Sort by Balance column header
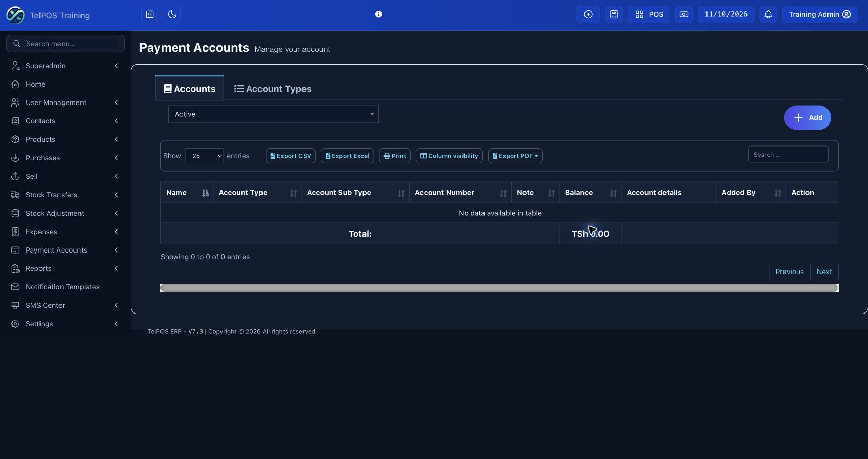This screenshot has width=868, height=459. (590, 193)
